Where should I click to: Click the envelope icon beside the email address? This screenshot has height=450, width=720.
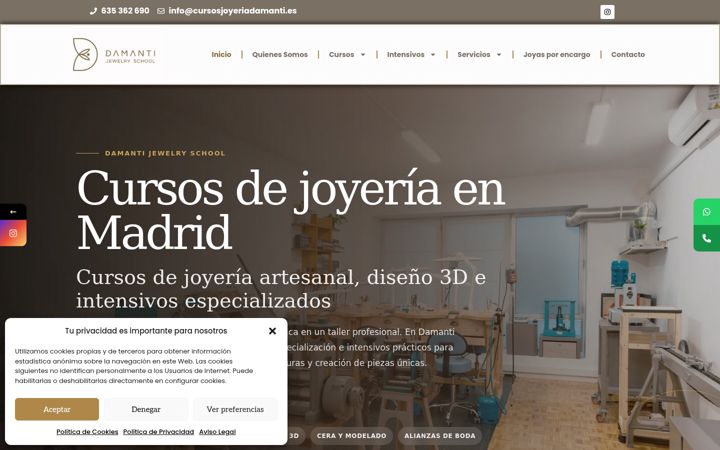161,11
